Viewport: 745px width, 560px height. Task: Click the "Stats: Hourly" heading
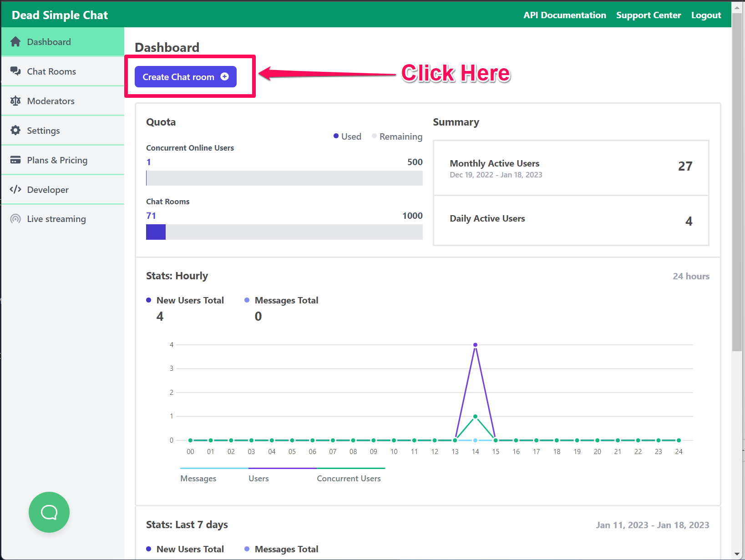tap(177, 276)
